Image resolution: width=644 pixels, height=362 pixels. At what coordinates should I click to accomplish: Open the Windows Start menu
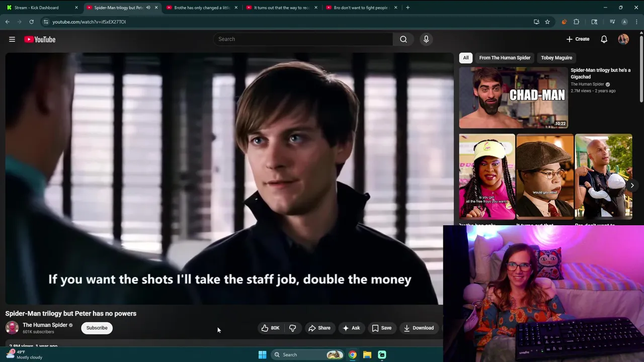tap(262, 354)
